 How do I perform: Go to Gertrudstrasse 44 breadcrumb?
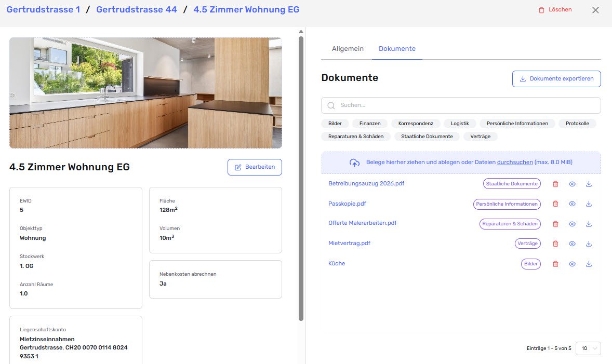pyautogui.click(x=137, y=10)
